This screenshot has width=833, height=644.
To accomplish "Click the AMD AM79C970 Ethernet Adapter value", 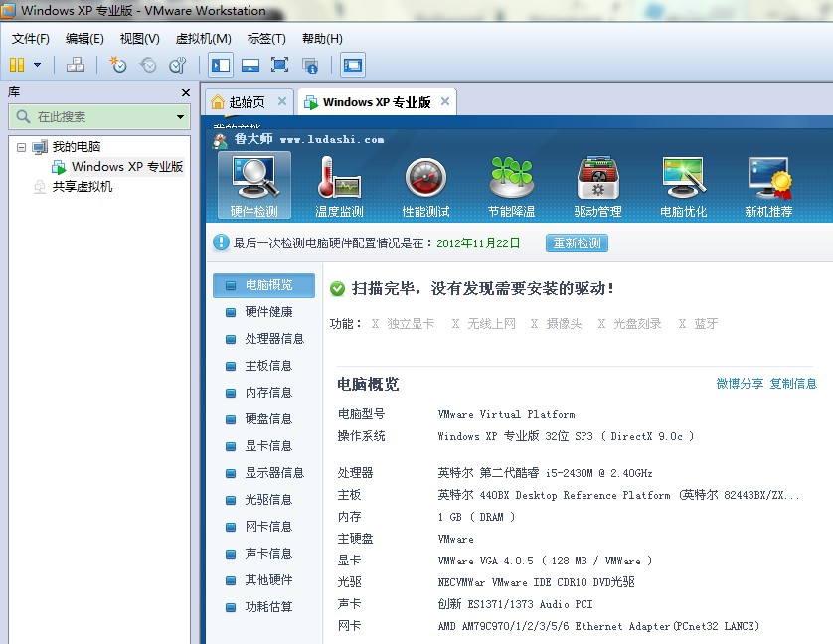I will pyautogui.click(x=598, y=626).
